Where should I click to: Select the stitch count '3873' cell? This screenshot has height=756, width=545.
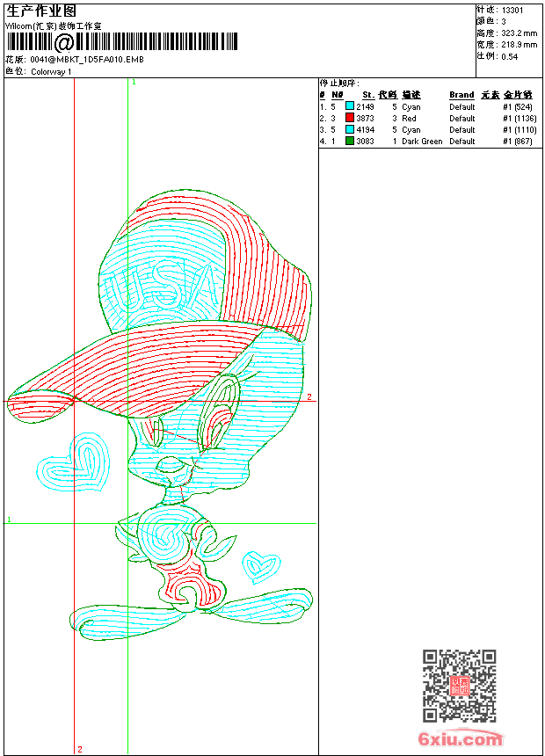click(x=365, y=118)
